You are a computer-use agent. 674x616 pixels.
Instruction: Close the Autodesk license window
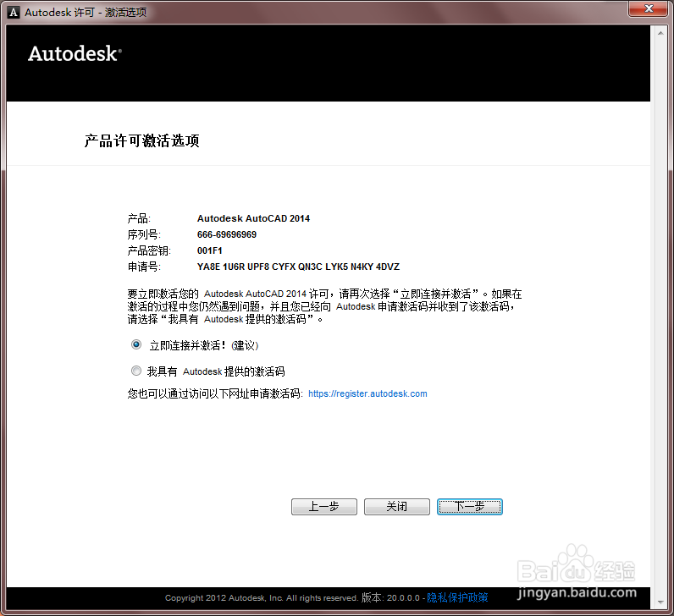[x=649, y=8]
